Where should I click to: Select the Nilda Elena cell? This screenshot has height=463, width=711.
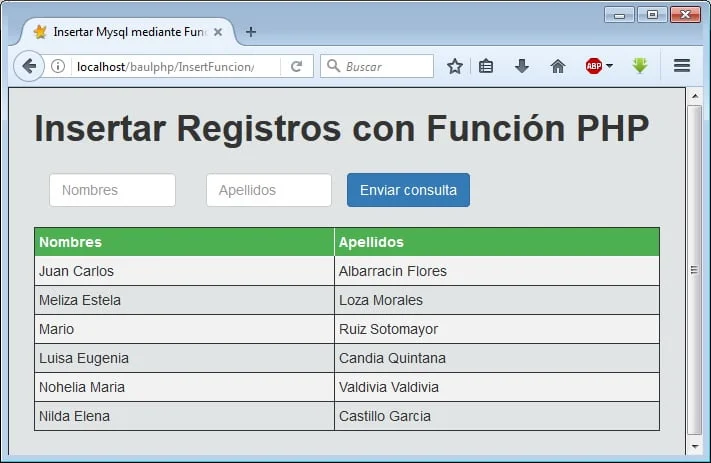(x=184, y=416)
